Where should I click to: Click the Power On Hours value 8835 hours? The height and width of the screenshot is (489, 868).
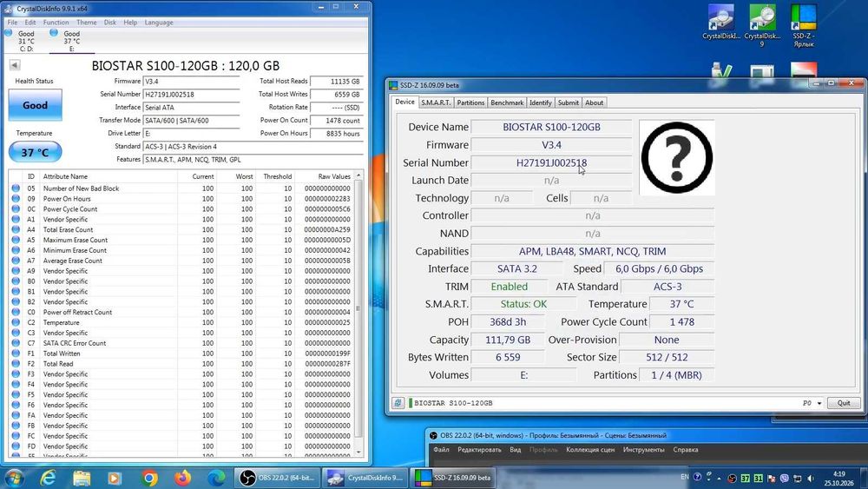[x=336, y=134]
